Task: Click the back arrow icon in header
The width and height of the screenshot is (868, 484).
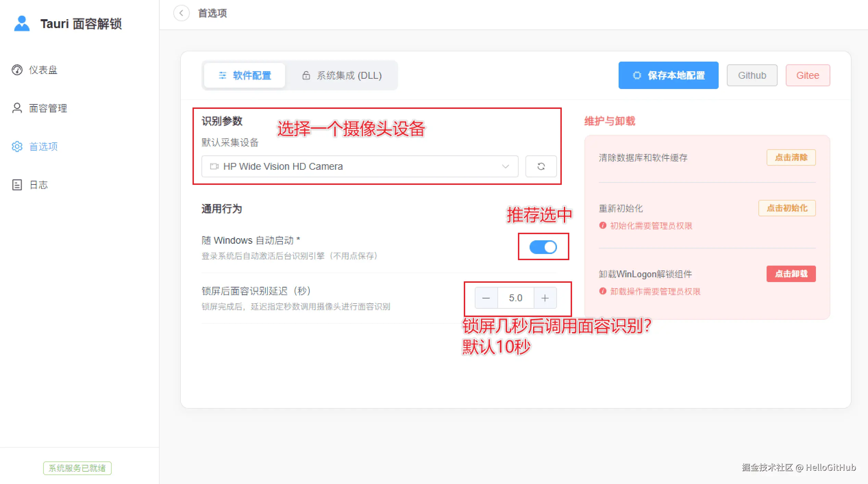Action: 181,13
